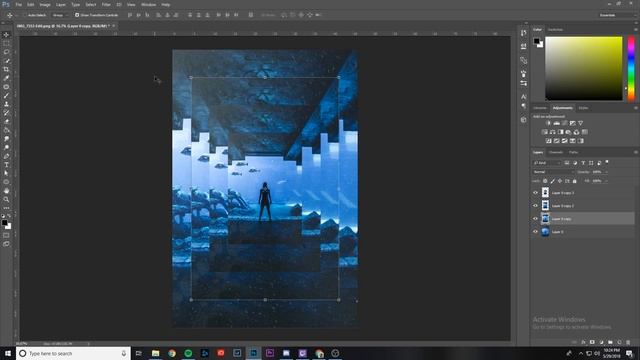Select the Hand tool
Image resolution: width=640 pixels, height=360 pixels.
click(6, 191)
